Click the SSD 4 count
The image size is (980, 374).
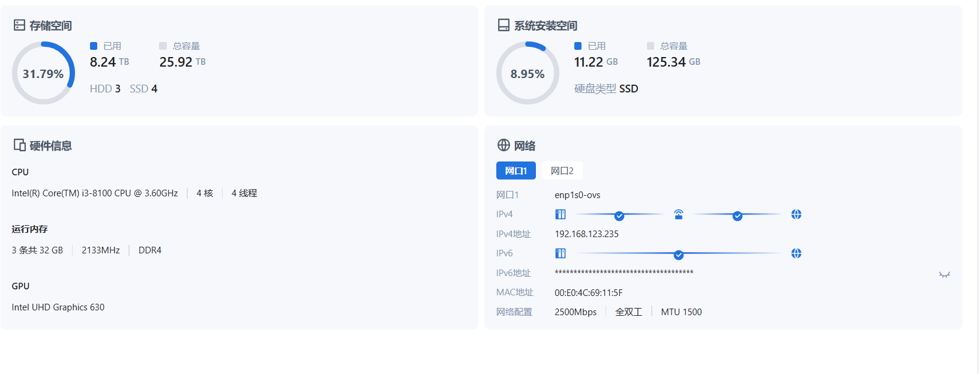click(x=143, y=89)
